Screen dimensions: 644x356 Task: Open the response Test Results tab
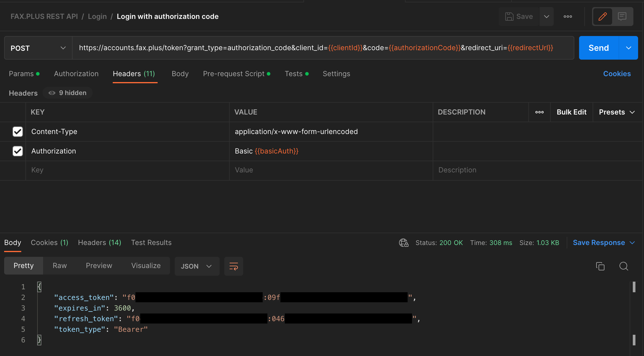pos(151,243)
